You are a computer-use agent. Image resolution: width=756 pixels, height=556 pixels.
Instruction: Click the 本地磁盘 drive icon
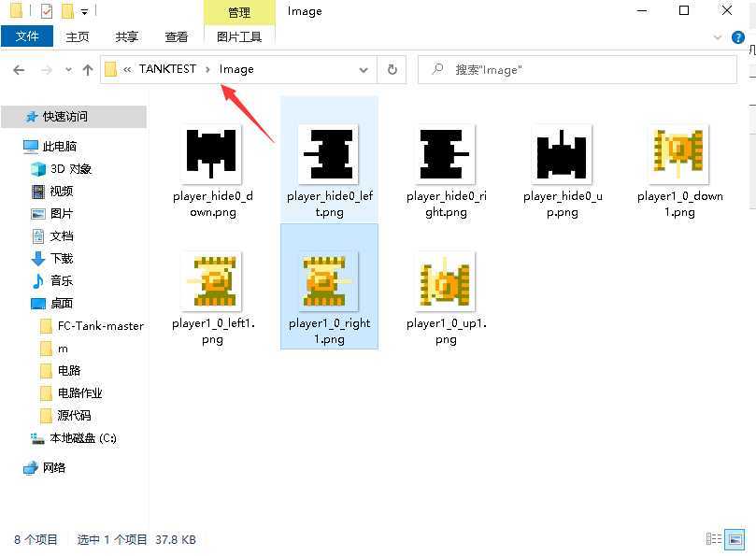(x=37, y=439)
